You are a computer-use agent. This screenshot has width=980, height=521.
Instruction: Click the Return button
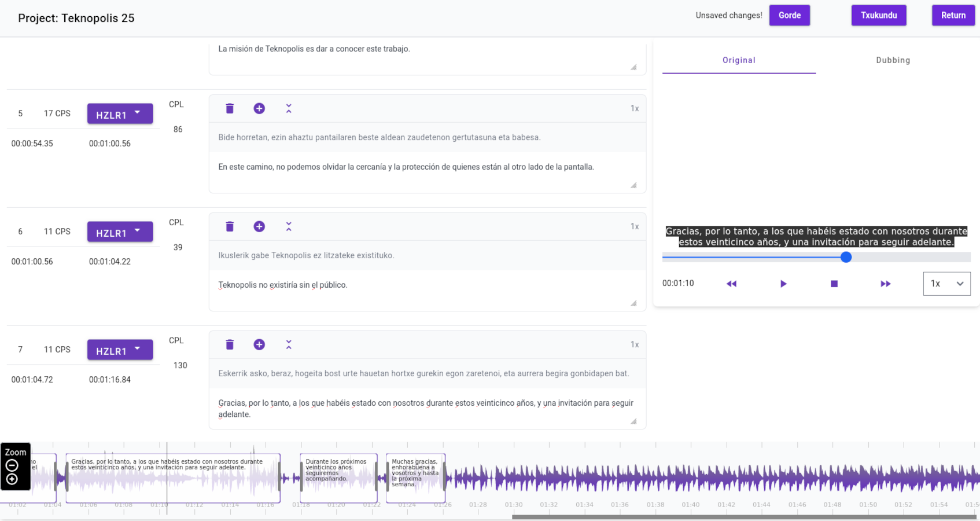pos(953,16)
